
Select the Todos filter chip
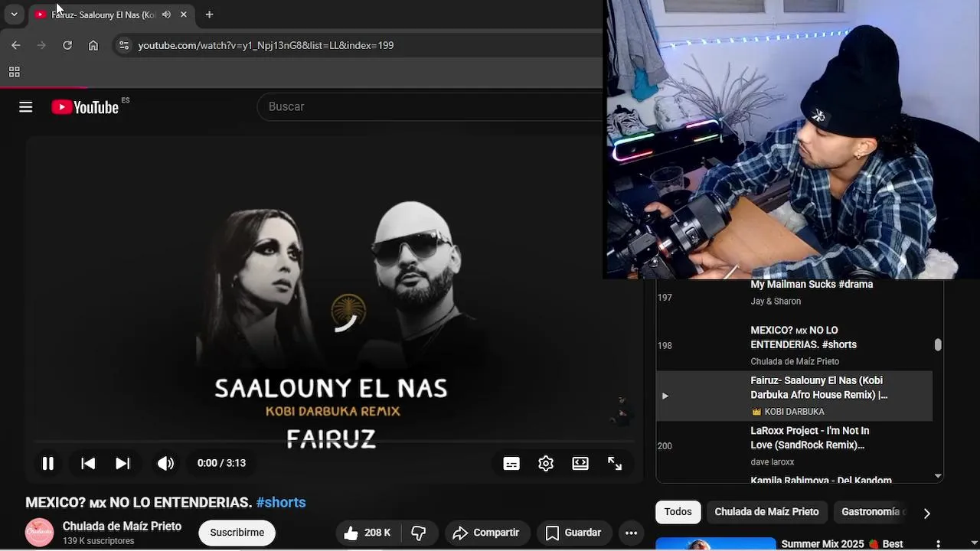[678, 512]
